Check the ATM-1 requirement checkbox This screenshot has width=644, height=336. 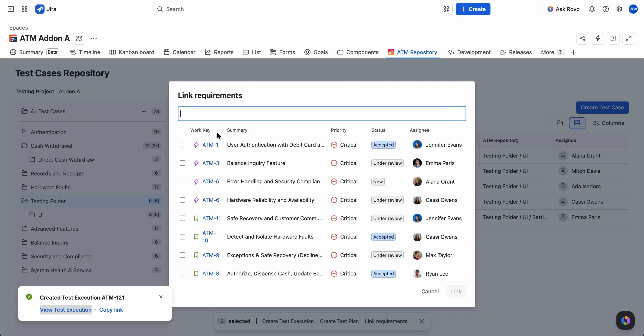183,145
